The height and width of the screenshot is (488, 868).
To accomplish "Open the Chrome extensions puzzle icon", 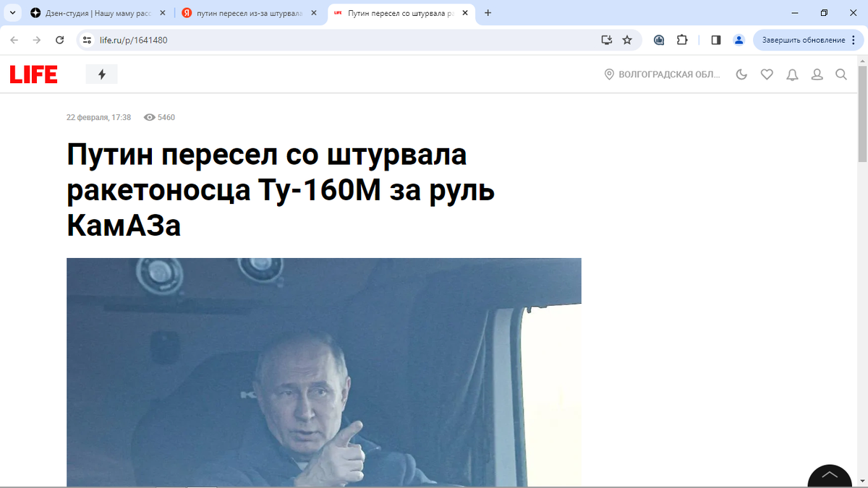I will tap(682, 40).
